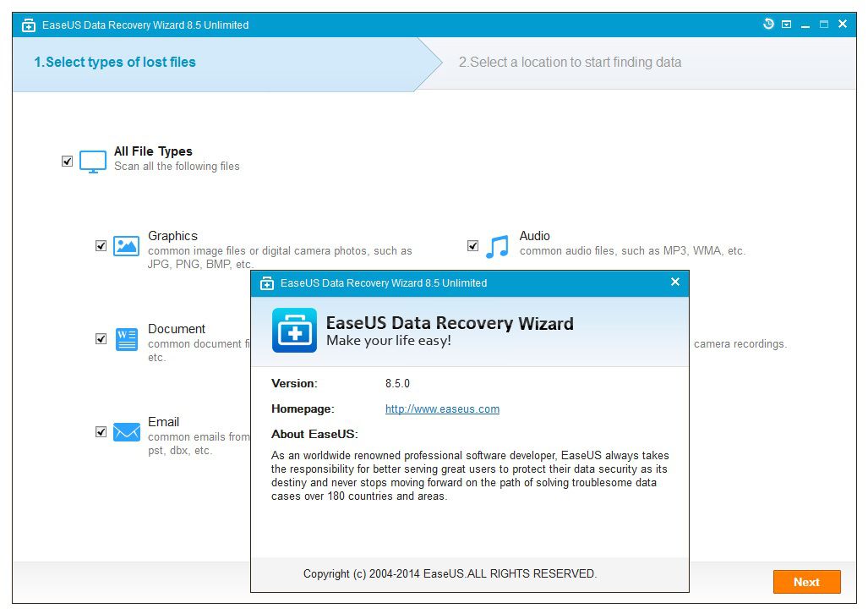Click main window title EaseUS Data Recovery Wizard 8.5 Unlimited
This screenshot has width=868, height=614.
click(x=145, y=25)
